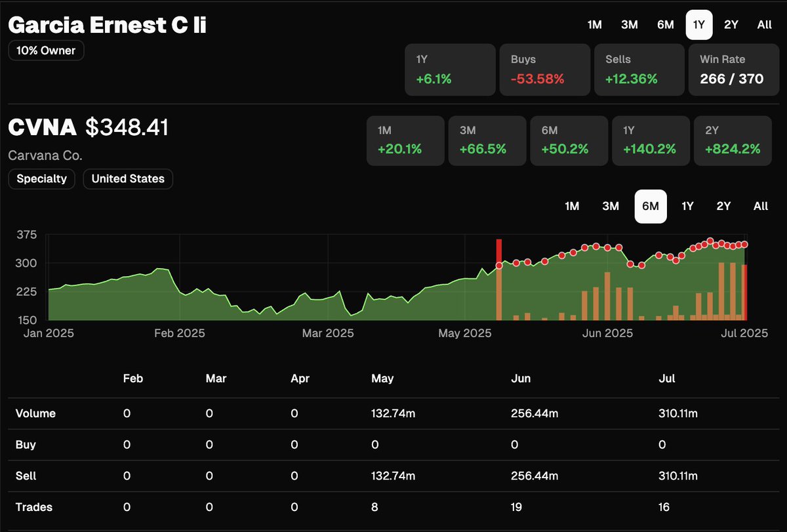Click the Jul trades count 16
The width and height of the screenshot is (787, 532).
click(664, 507)
